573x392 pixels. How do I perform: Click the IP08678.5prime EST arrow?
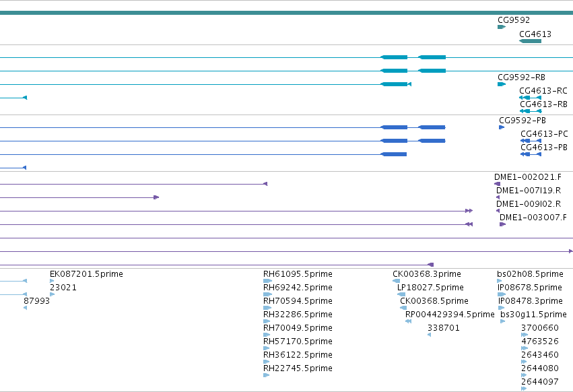(x=502, y=295)
